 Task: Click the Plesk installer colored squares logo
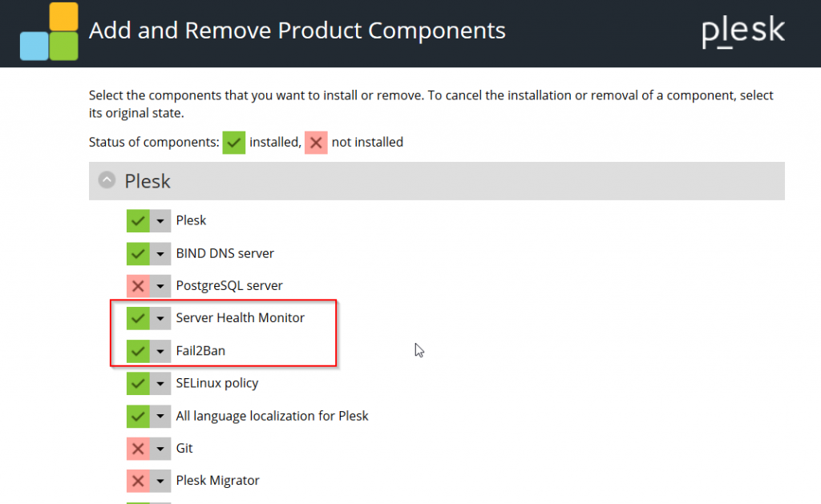coord(49,31)
